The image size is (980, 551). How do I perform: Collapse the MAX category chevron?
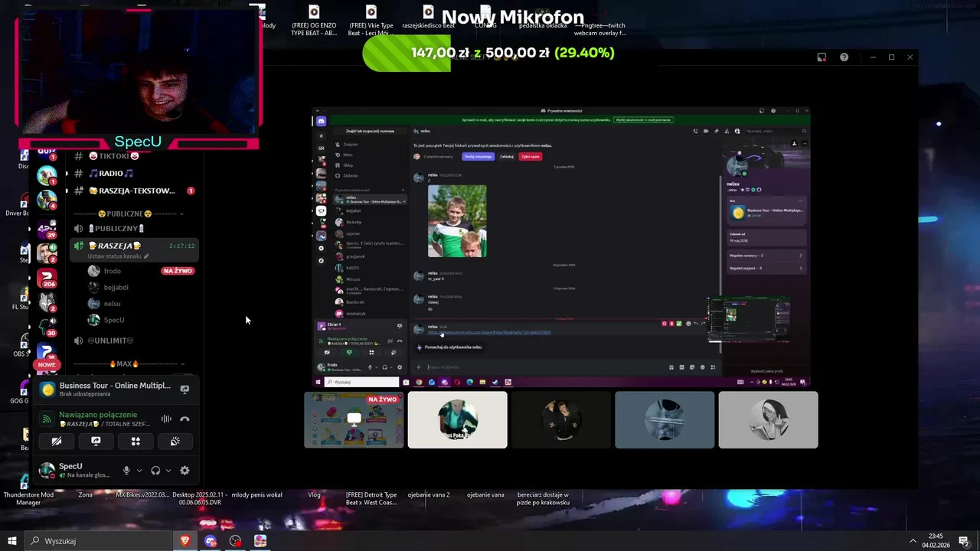[181, 364]
